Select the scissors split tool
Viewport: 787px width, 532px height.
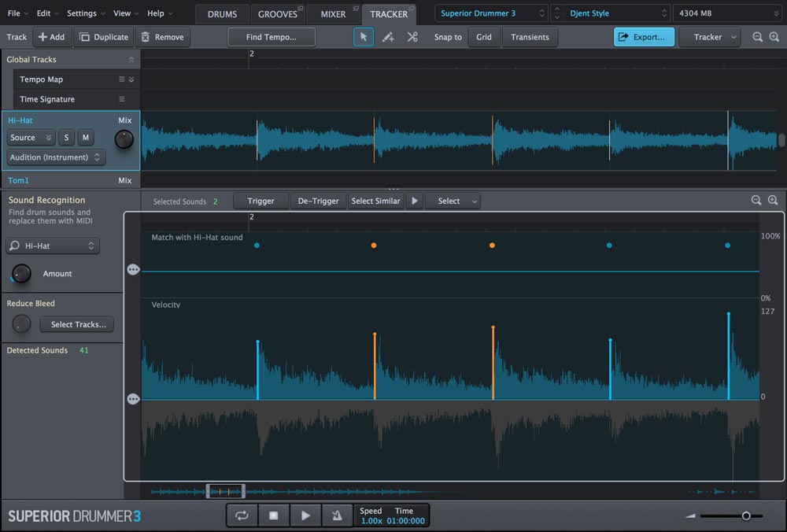tap(412, 37)
